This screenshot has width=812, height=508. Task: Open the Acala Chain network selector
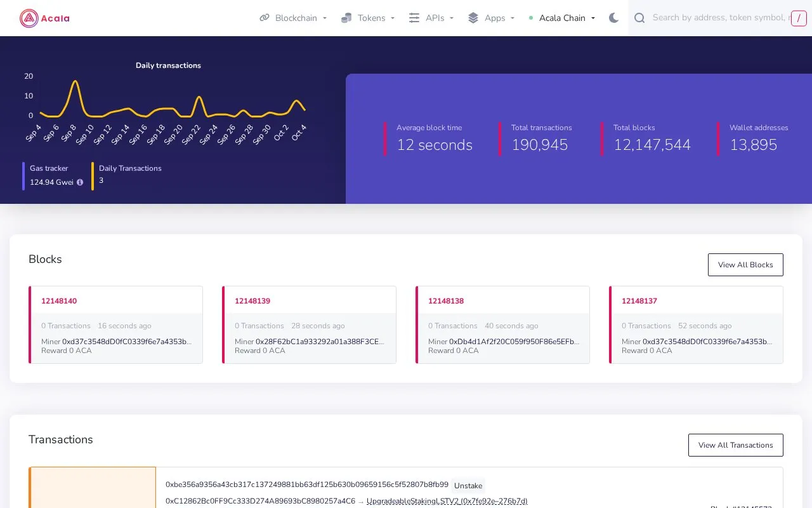click(x=563, y=18)
